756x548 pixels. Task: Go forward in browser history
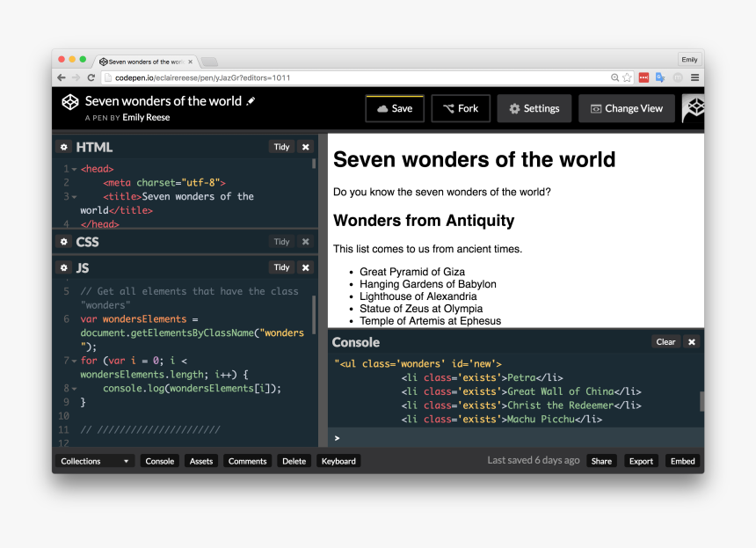click(76, 77)
